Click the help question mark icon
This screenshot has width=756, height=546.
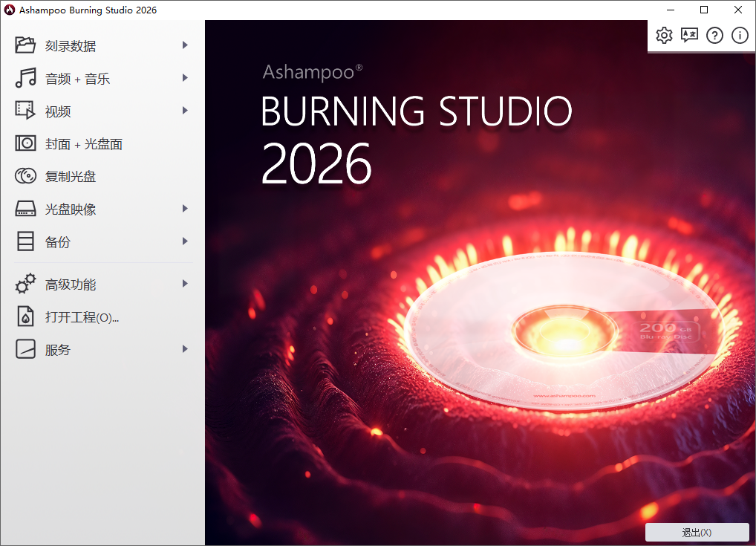click(x=714, y=35)
